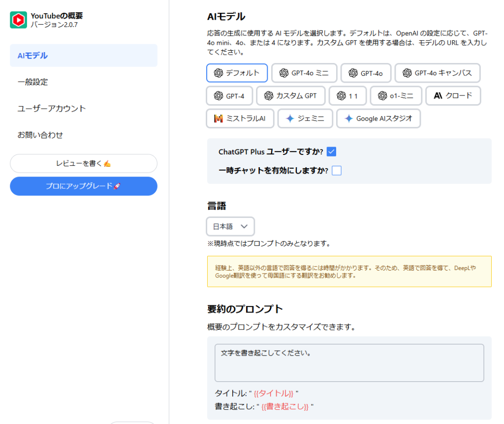Viewport: 504px width, 424px height.
Task: Click the {{タイトル}} placeholder text
Action: (274, 394)
